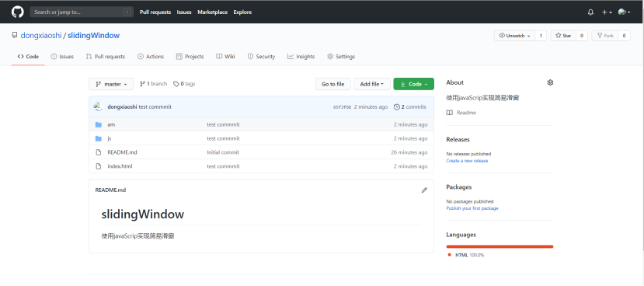
Task: Click the js folder icon
Action: point(99,138)
